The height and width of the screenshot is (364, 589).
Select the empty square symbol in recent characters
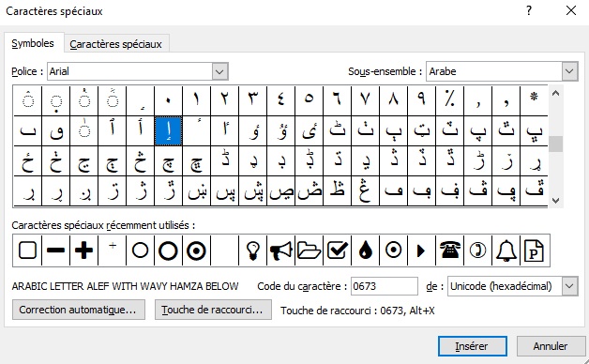(27, 250)
